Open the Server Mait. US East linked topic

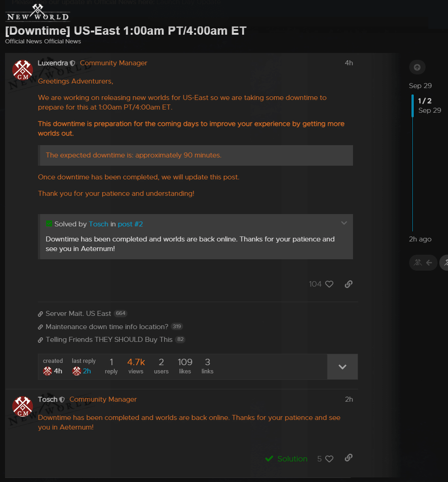[78, 314]
